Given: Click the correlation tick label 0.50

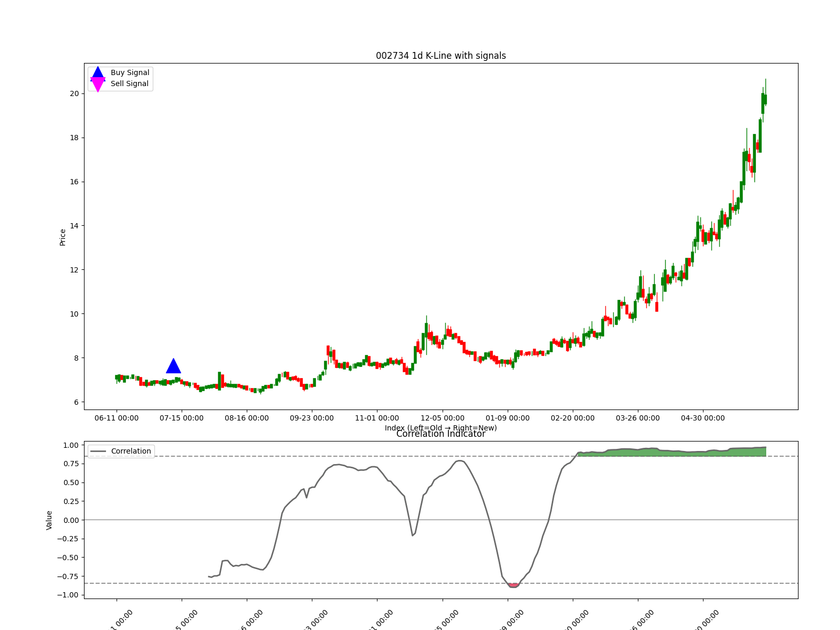Looking at the screenshot, I should tap(70, 482).
